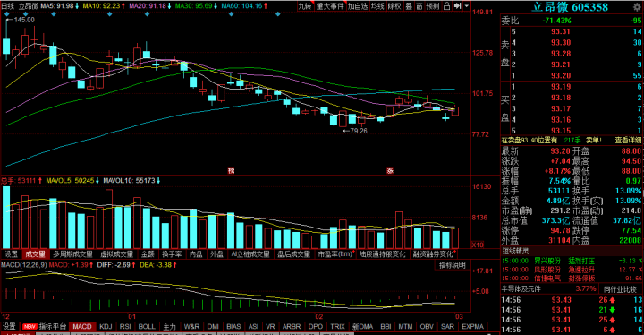Click the 指标说明 button
Image resolution: width=644 pixels, height=335 pixels.
click(x=453, y=265)
